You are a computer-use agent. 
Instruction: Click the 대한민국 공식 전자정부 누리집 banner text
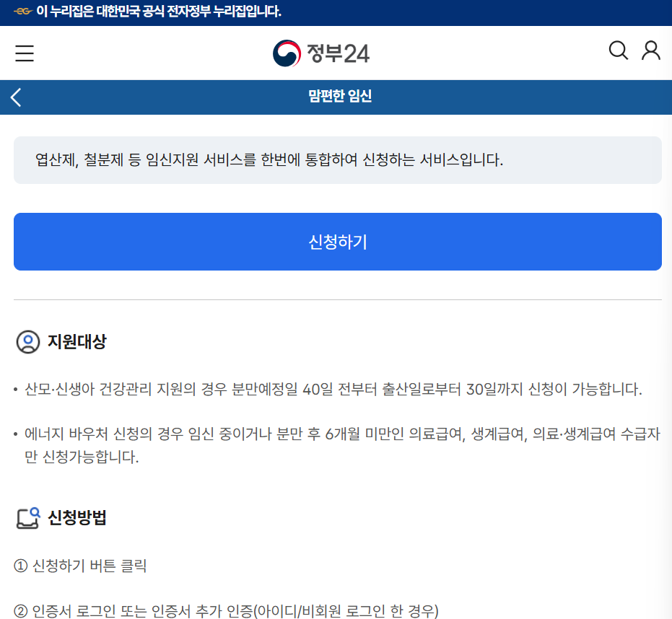159,12
